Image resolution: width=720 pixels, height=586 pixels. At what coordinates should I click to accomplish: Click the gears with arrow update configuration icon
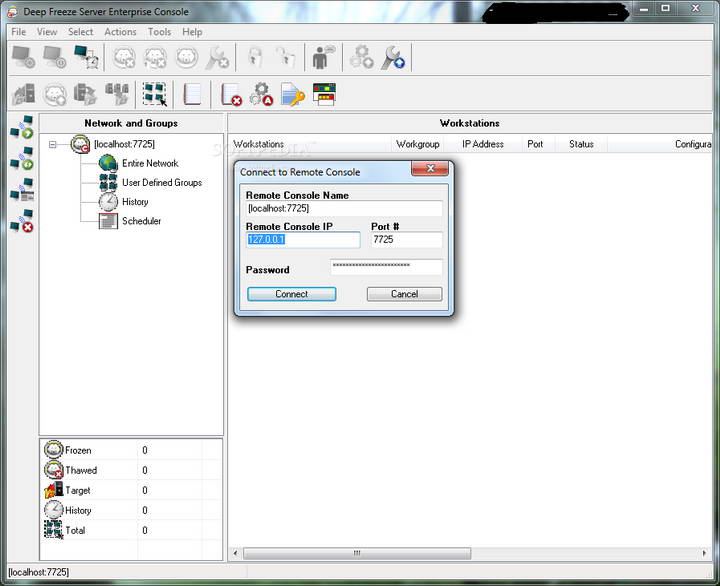(x=361, y=57)
